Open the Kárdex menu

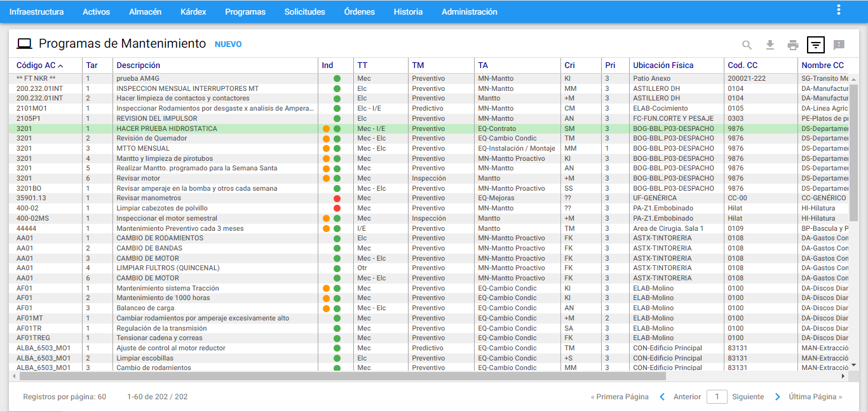pyautogui.click(x=193, y=11)
